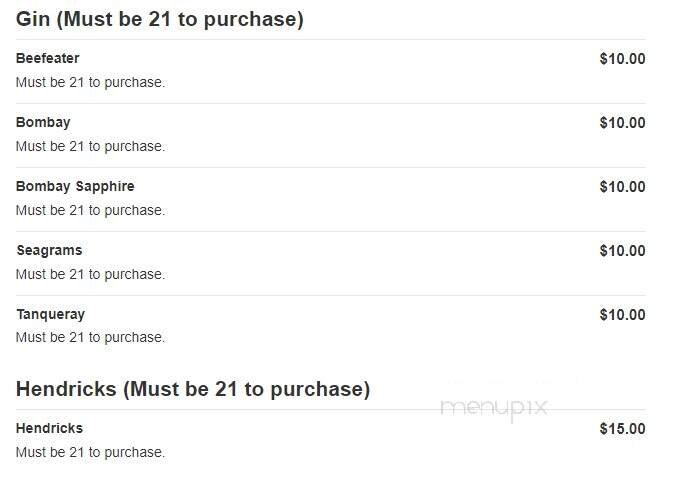673x490 pixels.
Task: Choose the Bombay Sapphire item name
Action: point(75,186)
